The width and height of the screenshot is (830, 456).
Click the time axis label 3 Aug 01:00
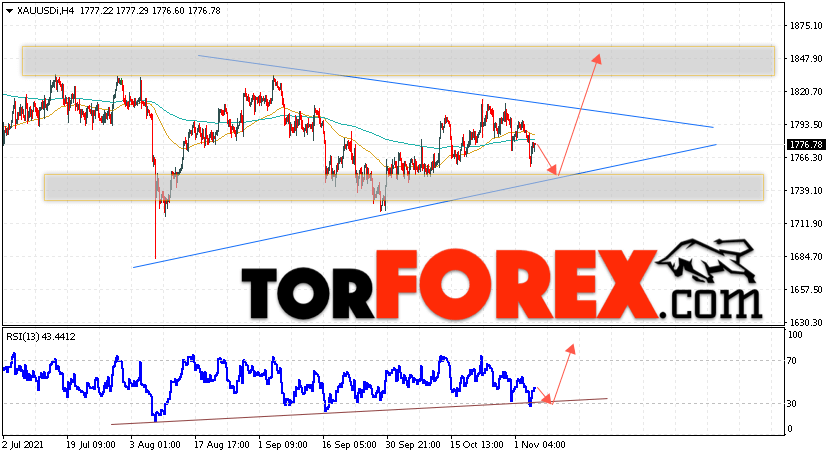pyautogui.click(x=157, y=444)
